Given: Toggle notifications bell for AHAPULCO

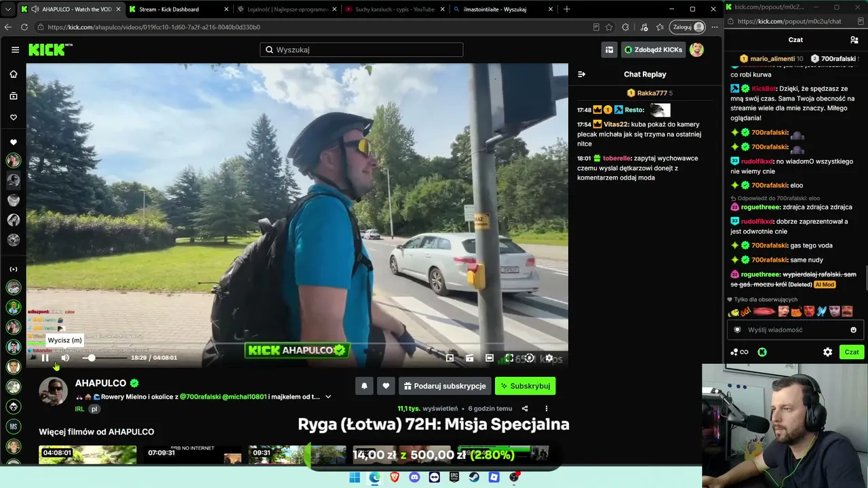Looking at the screenshot, I should (x=364, y=386).
